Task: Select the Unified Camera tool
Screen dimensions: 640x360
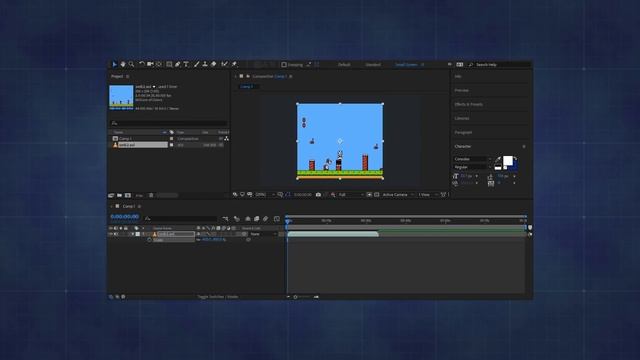Action: point(150,64)
